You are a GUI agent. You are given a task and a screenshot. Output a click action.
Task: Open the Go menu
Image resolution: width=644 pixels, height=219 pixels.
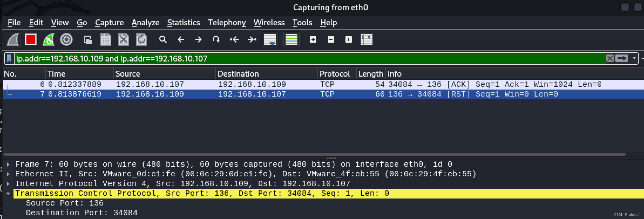click(82, 23)
